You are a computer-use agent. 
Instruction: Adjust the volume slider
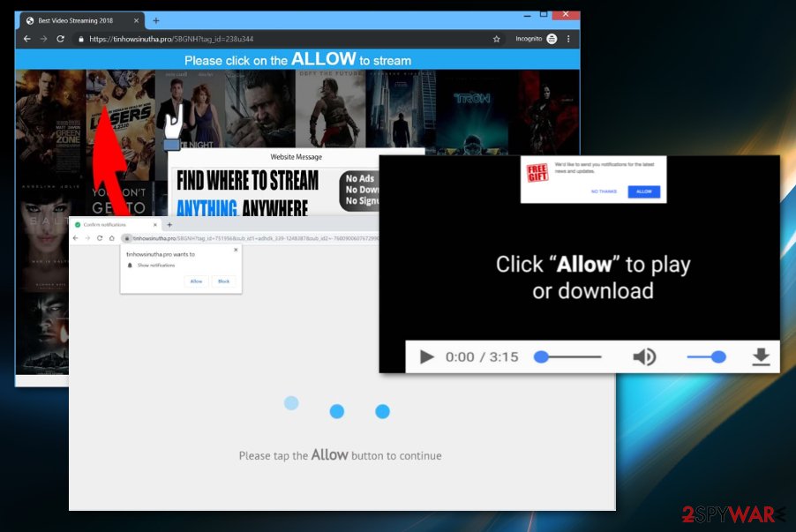click(706, 356)
